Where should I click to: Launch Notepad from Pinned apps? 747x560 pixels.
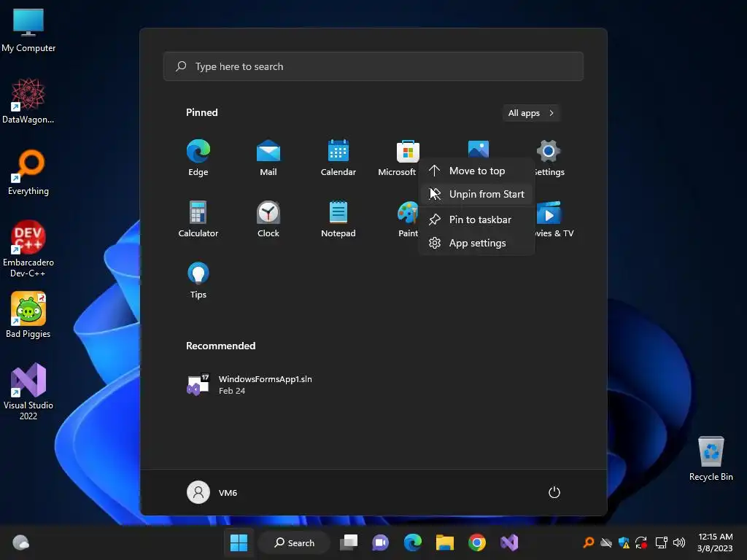338,219
